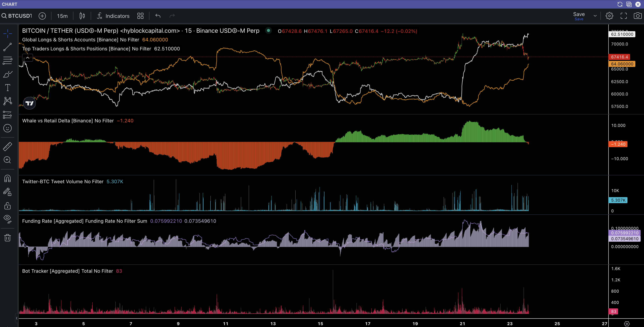
Task: Toggle lock all drawing tools
Action: click(x=8, y=206)
